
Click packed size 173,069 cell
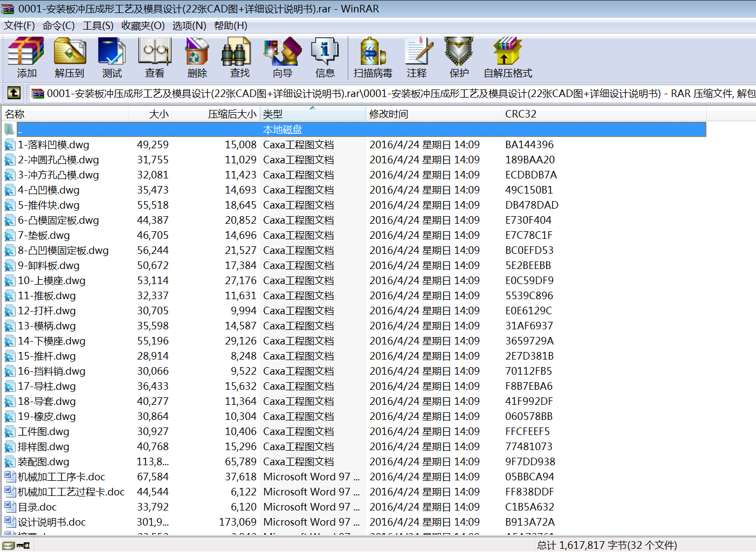[238, 522]
